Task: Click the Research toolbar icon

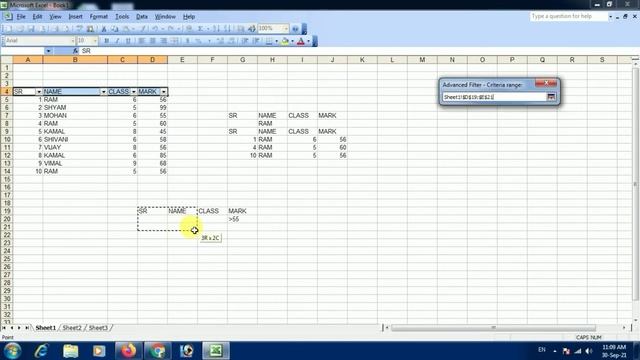Action: point(91,29)
